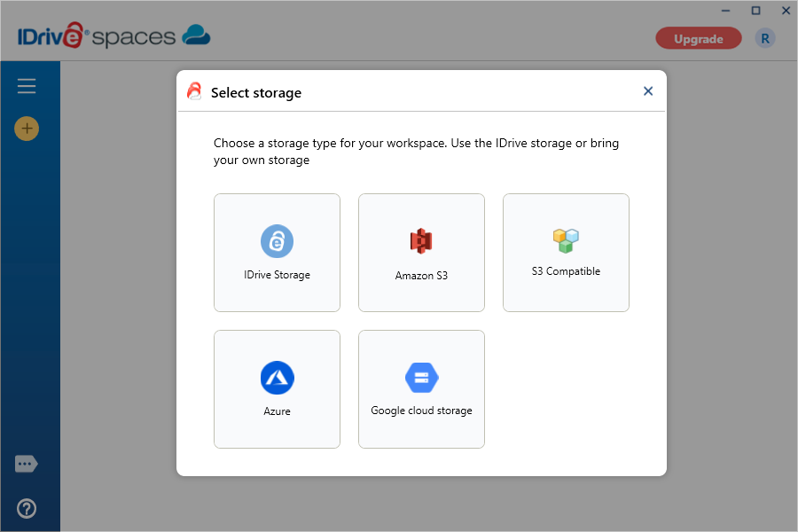Close the Select storage dialog
The image size is (798, 532).
pos(648,91)
